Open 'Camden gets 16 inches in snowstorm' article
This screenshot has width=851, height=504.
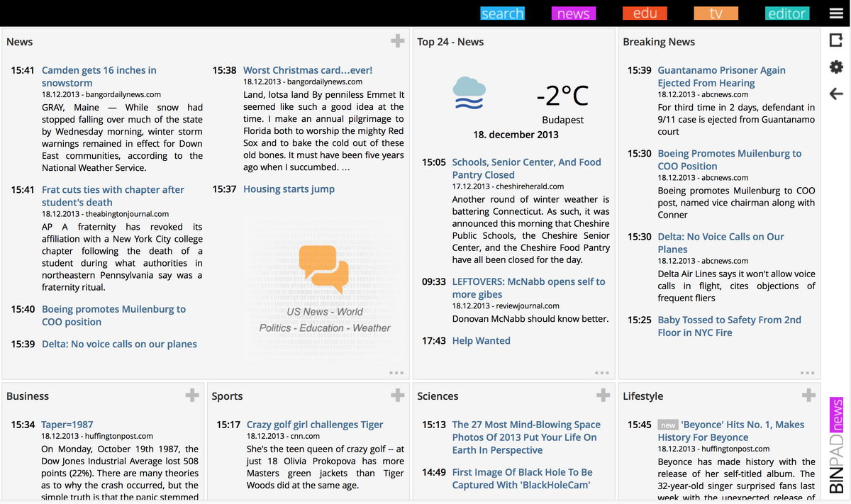(99, 77)
